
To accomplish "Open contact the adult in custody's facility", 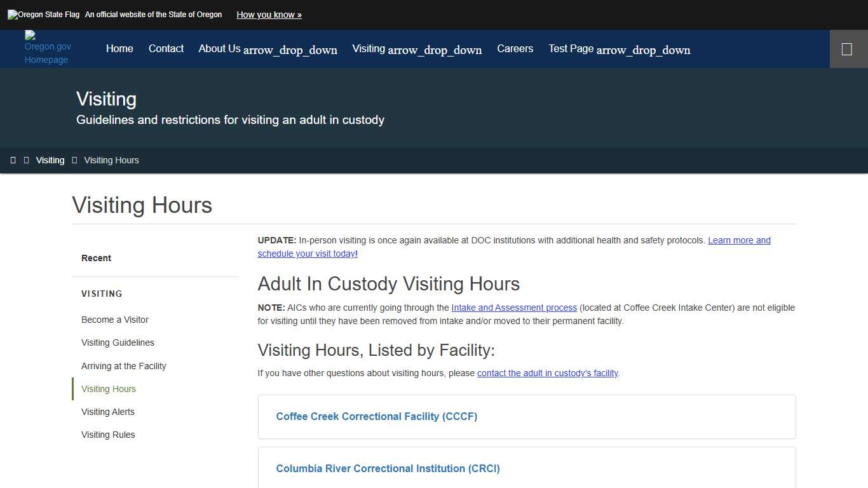I will 547,373.
